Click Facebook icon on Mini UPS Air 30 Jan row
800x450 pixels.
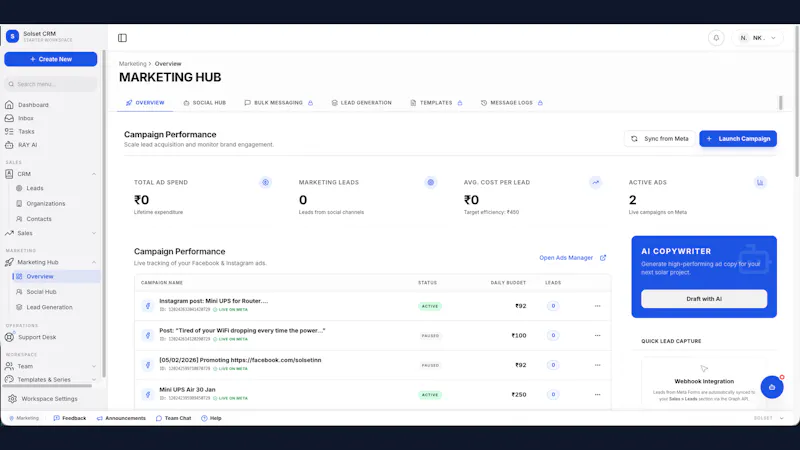[148, 395]
